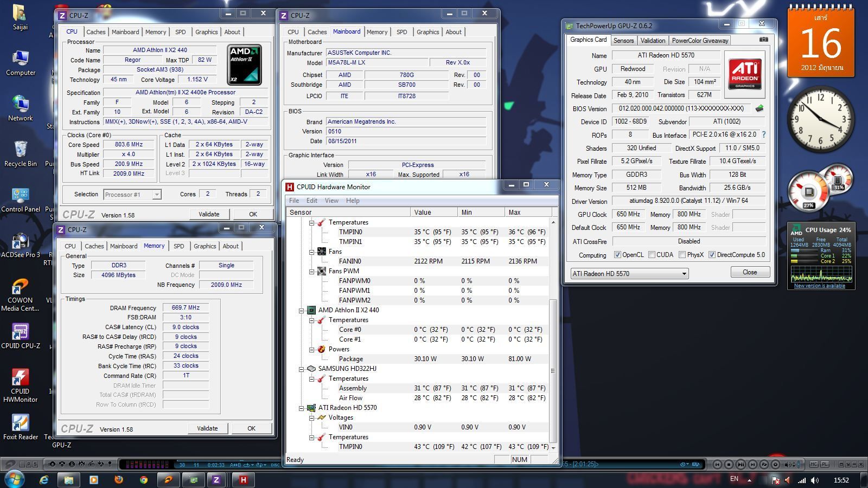
Task: Click the HWMonitor scrollbar down arrow
Action: pos(553,447)
